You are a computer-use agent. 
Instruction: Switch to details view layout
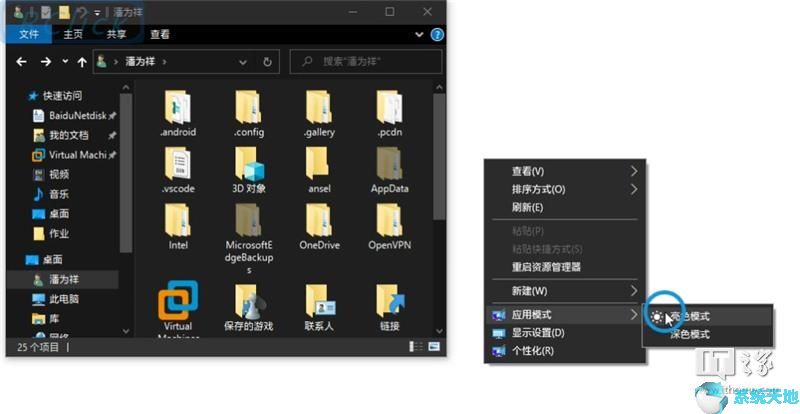click(x=416, y=347)
